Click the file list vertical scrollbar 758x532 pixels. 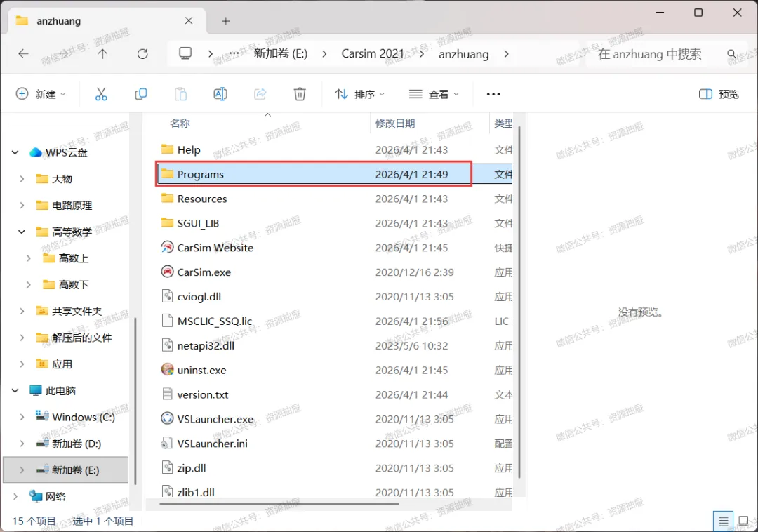click(519, 302)
